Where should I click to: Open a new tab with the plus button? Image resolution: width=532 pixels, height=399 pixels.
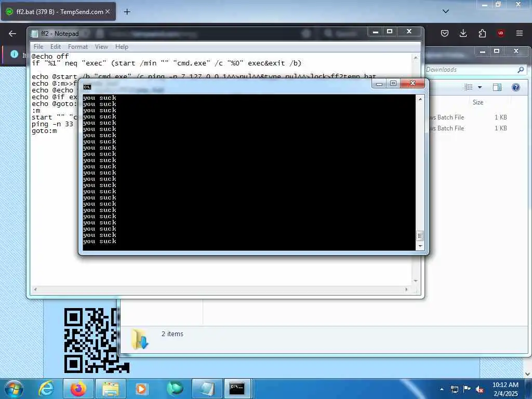[127, 12]
